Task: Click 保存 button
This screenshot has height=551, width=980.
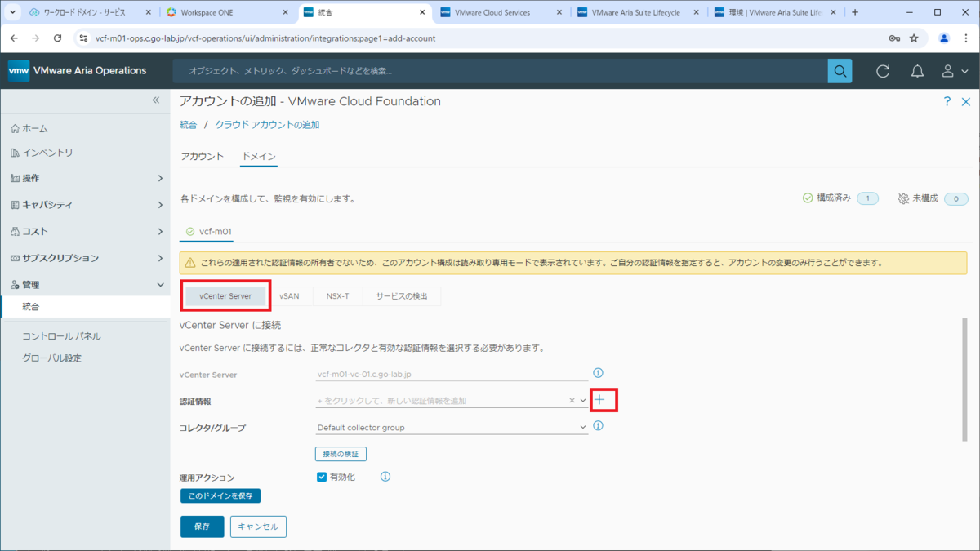Action: (x=202, y=527)
